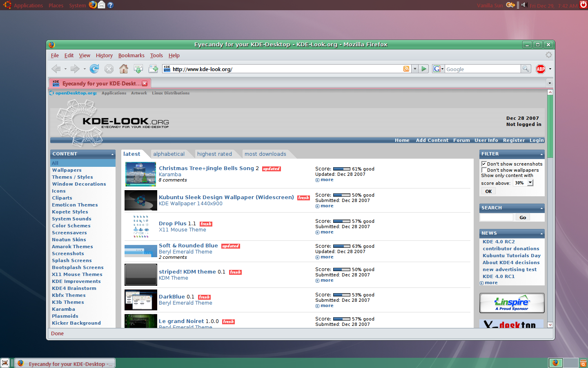Collapse the FILTER panel
588x368 pixels.
tap(541, 154)
